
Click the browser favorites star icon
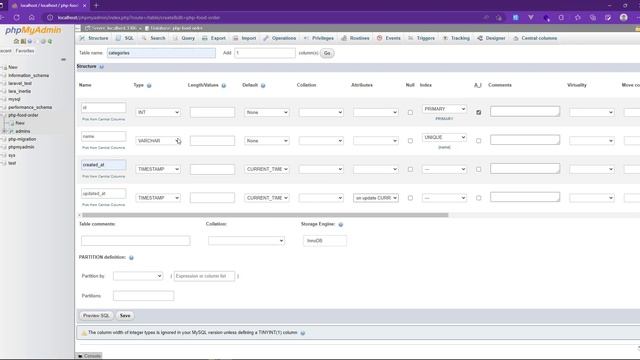(578, 18)
